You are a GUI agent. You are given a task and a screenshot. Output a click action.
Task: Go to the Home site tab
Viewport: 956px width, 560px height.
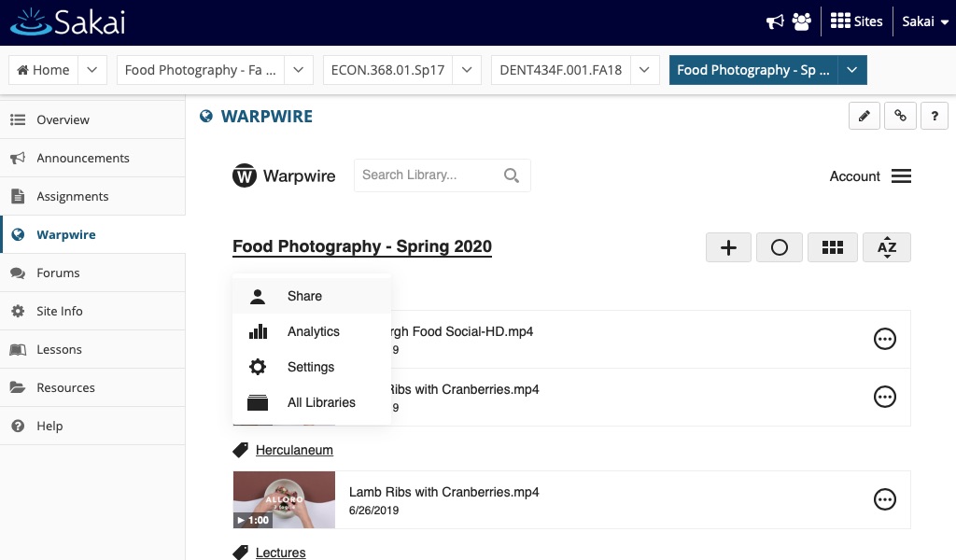[43, 70]
